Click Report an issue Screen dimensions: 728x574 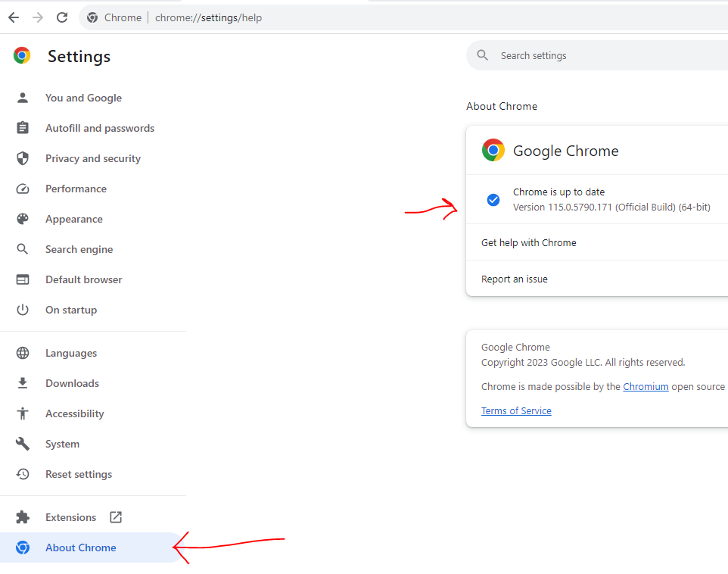tap(597, 279)
